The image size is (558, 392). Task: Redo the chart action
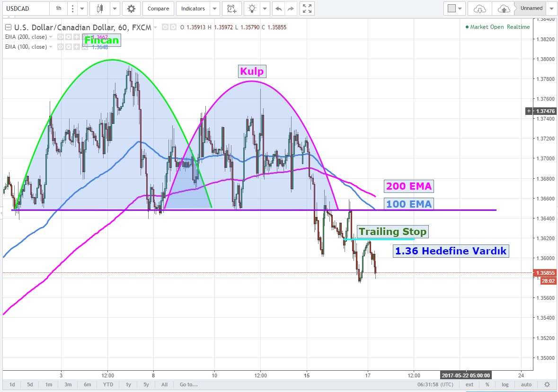point(291,9)
